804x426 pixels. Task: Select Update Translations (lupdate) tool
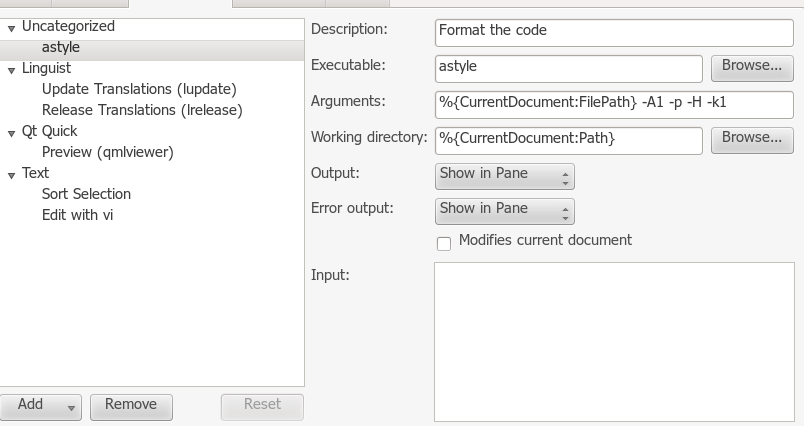pyautogui.click(x=139, y=89)
